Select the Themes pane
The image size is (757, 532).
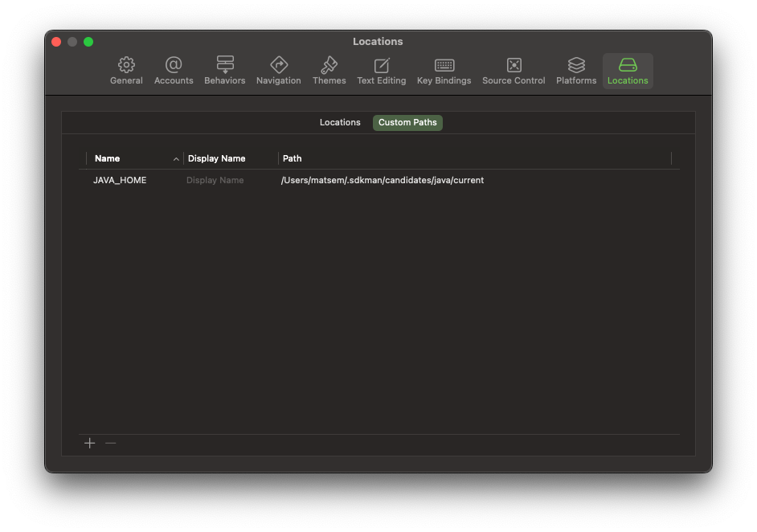(x=329, y=71)
